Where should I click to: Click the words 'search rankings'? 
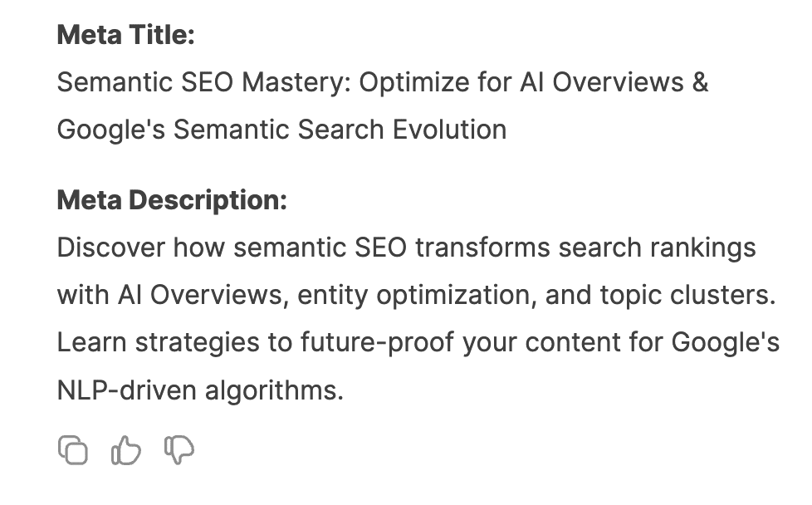[658, 247]
